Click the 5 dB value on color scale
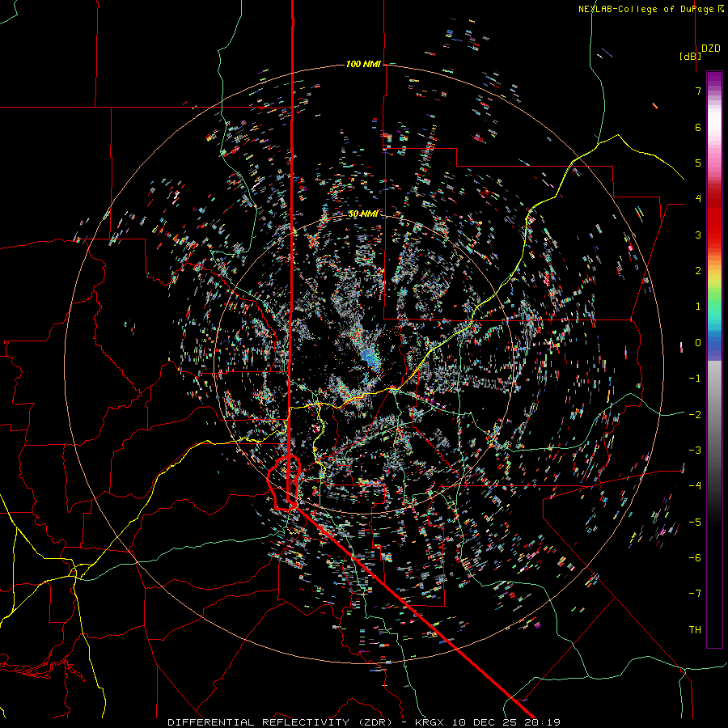Screen dimensions: 728x728 [698, 163]
